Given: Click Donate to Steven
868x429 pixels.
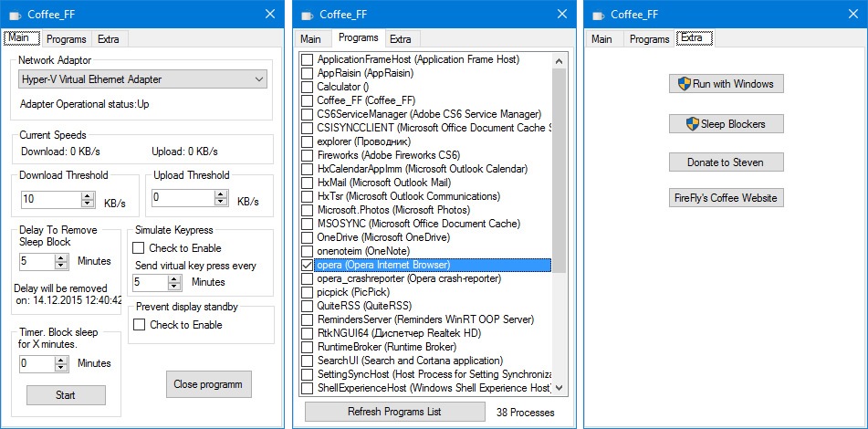Looking at the screenshot, I should 727,162.
